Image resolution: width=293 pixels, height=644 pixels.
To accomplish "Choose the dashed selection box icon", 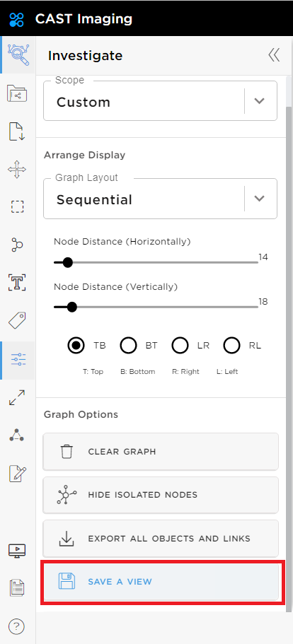I will (x=17, y=206).
